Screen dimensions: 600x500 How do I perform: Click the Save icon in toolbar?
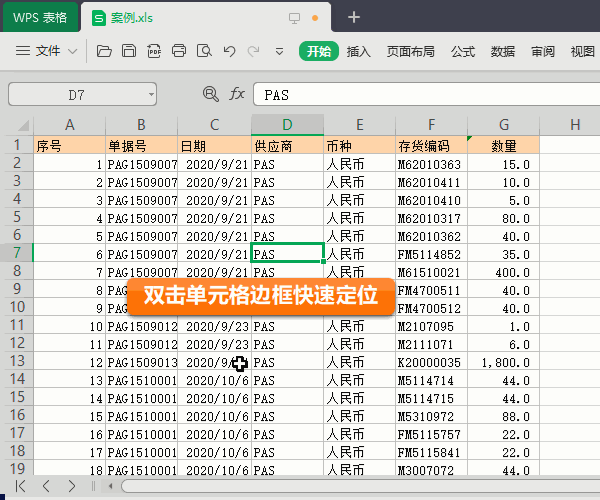pos(129,51)
